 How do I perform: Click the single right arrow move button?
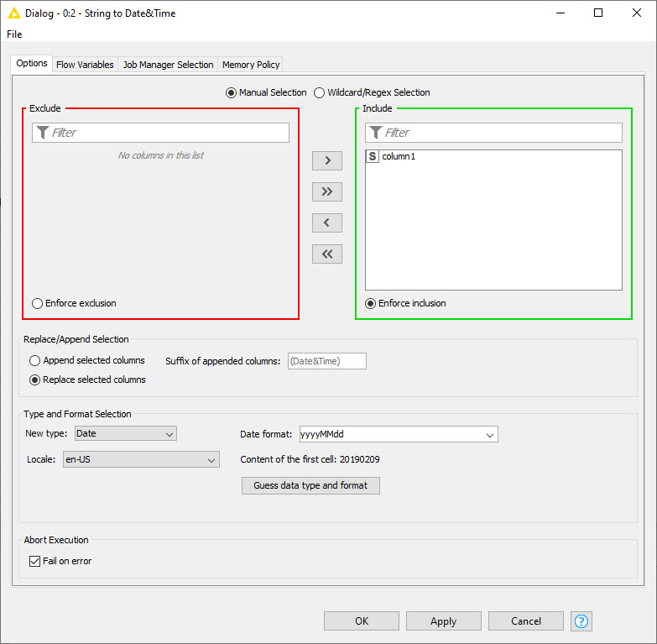pyautogui.click(x=326, y=160)
